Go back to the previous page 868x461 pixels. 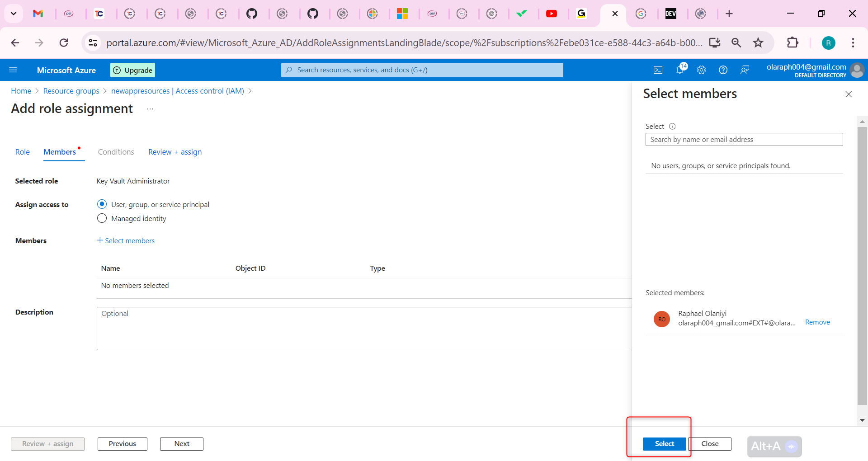[15, 43]
